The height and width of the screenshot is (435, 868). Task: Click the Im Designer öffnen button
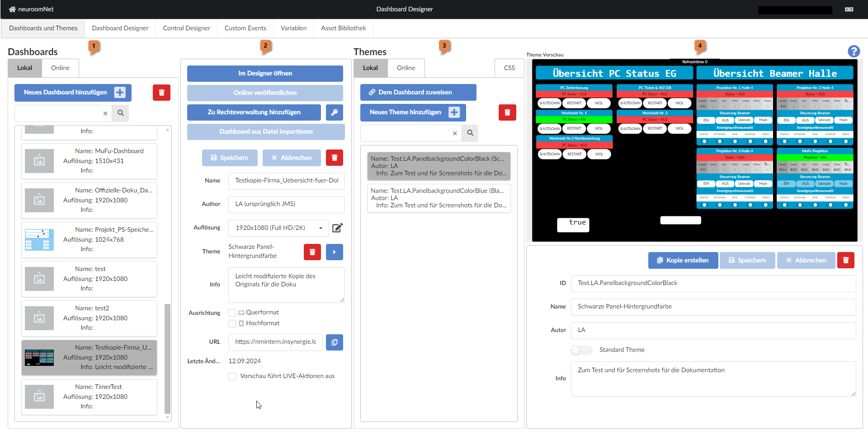[x=265, y=73]
